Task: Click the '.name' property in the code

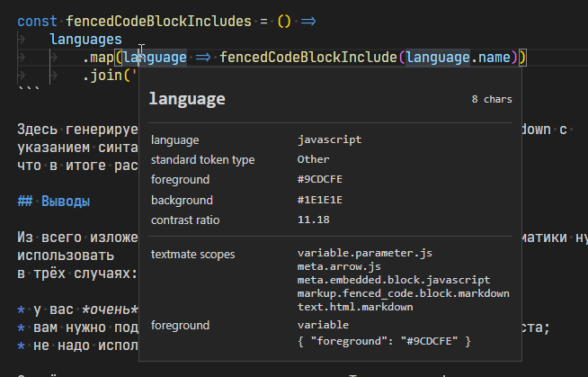Action: [490, 58]
